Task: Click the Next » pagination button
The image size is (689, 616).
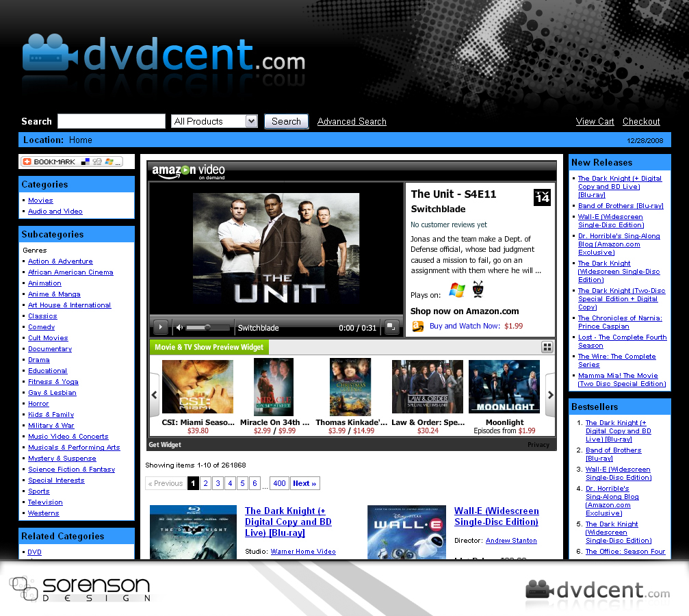Action: coord(305,483)
